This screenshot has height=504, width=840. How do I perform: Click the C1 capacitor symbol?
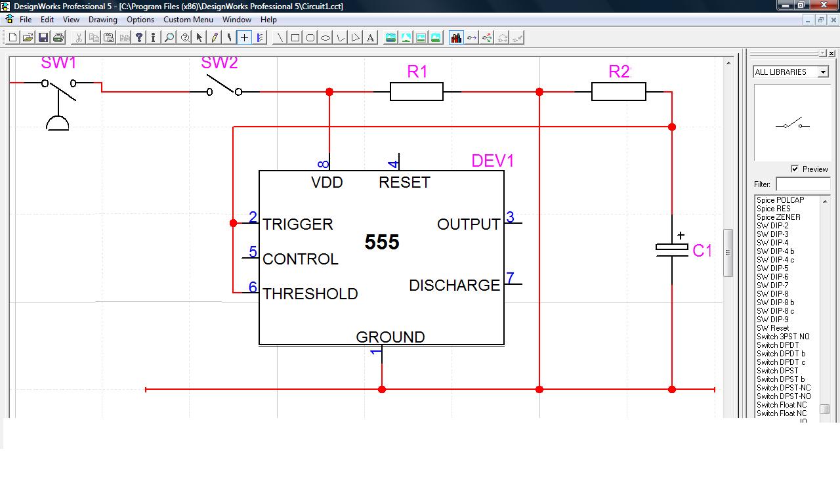coord(672,249)
